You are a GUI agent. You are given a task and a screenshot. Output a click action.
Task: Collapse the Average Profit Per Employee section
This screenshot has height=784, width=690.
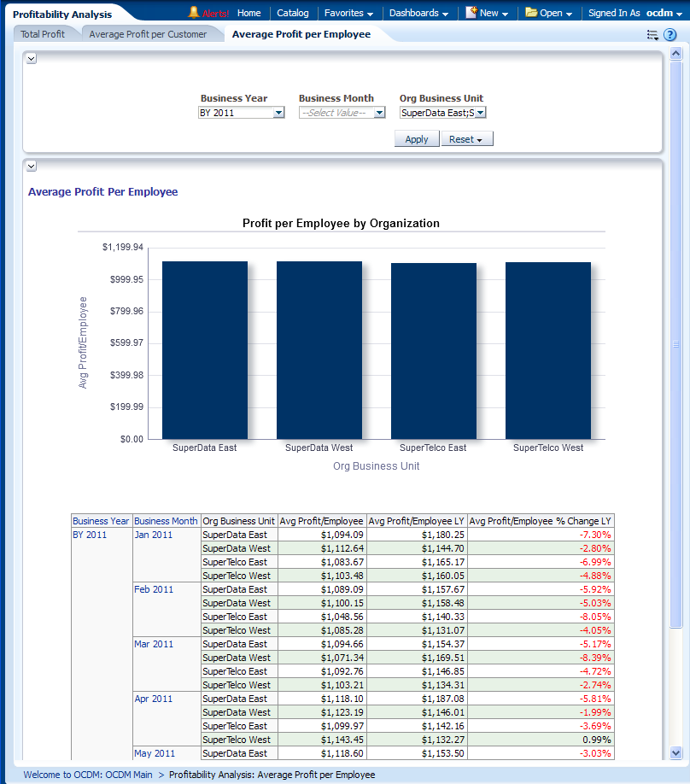[32, 166]
